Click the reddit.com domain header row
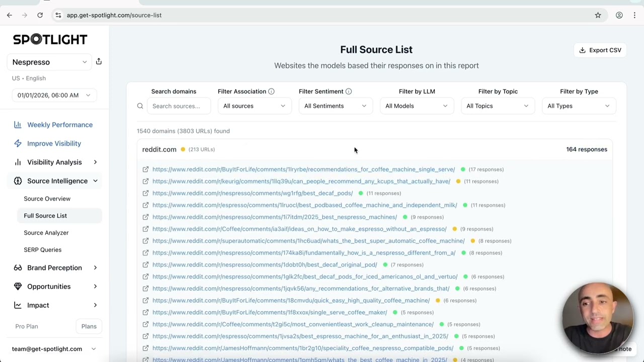Viewport: 644px width, 362px height. pyautogui.click(x=375, y=149)
